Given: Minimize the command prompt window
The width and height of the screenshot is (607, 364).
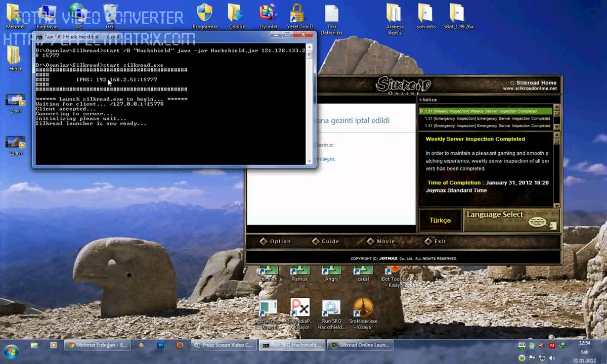Looking at the screenshot, I should (x=276, y=35).
